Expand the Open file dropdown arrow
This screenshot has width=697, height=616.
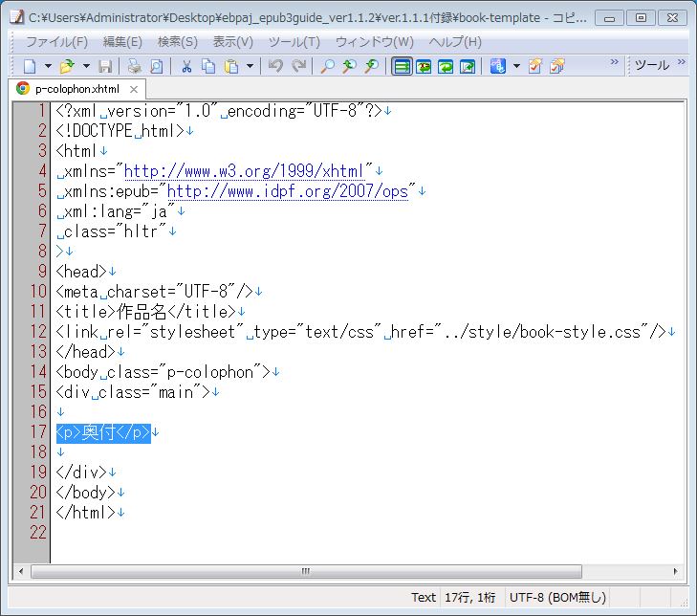(x=86, y=66)
